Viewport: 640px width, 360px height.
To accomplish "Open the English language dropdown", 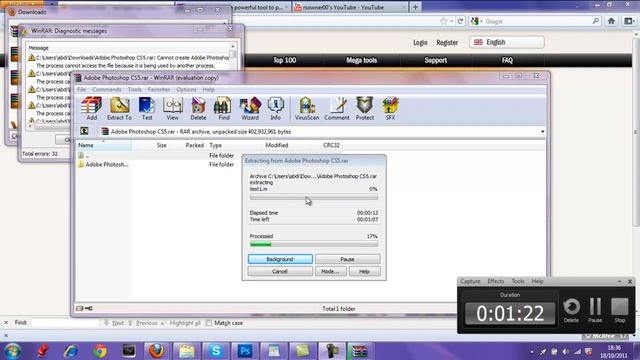I will [507, 42].
